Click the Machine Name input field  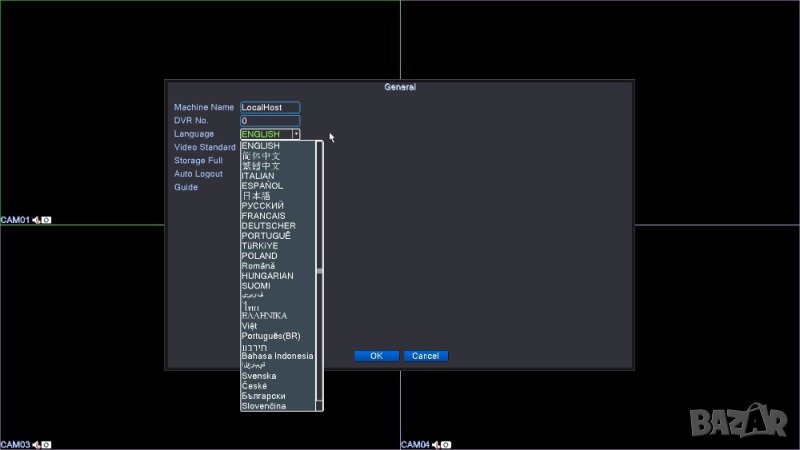270,108
